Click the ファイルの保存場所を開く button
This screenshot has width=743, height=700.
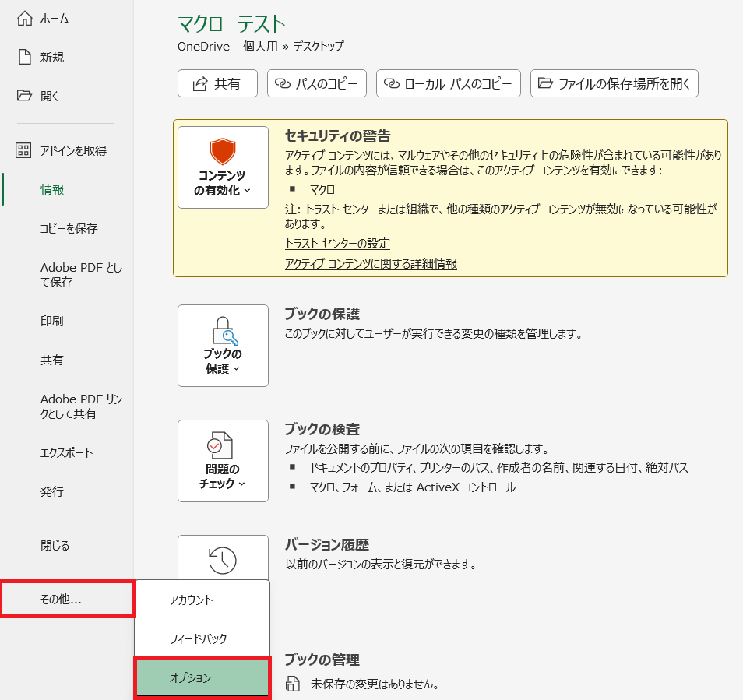coord(614,83)
